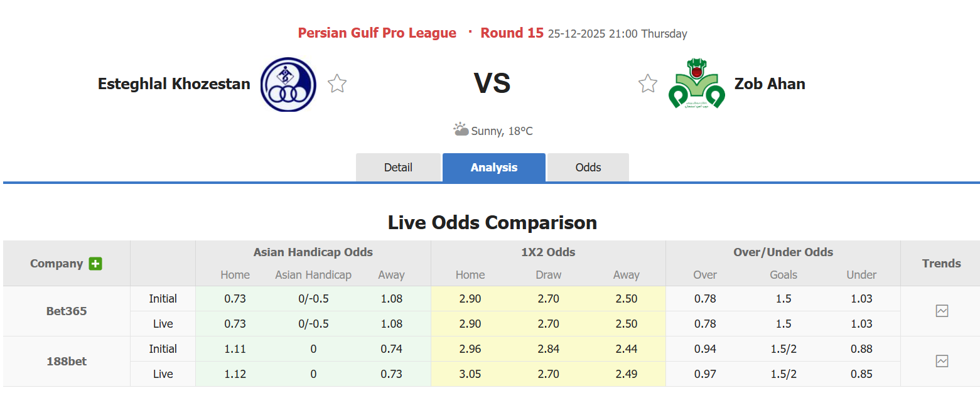Screen dimensions: 980x393
Task: Select the 188bet company cell
Action: click(67, 362)
